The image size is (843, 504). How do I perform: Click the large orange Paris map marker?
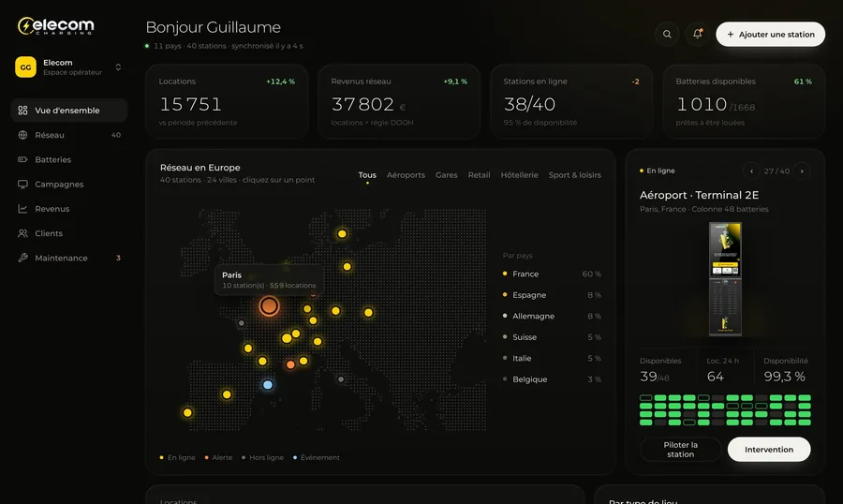pyautogui.click(x=269, y=305)
